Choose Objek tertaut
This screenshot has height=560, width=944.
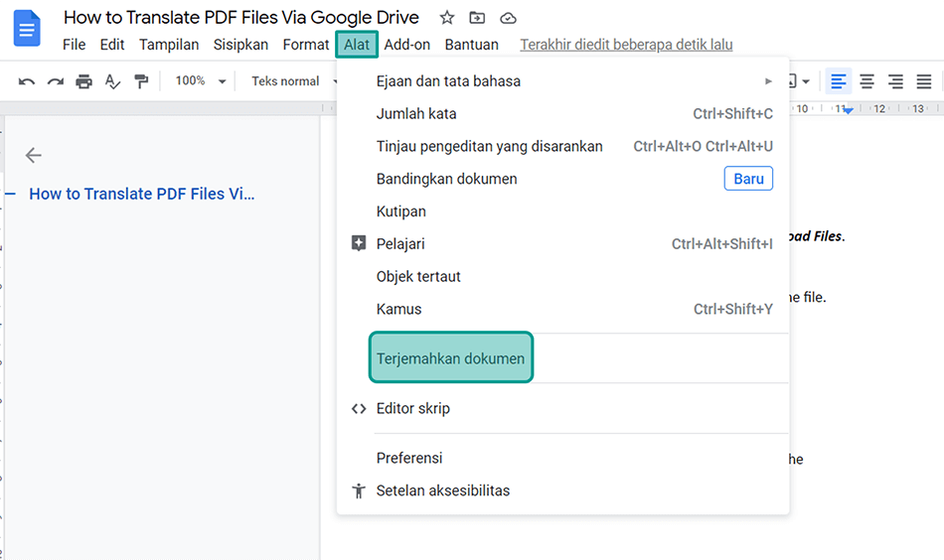[x=562, y=276]
